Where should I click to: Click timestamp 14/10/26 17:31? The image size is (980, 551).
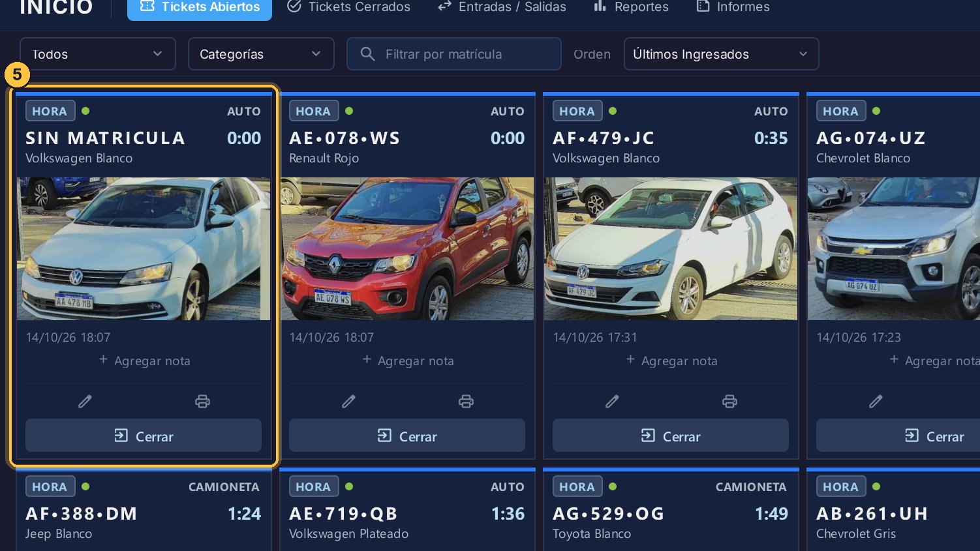pyautogui.click(x=595, y=337)
